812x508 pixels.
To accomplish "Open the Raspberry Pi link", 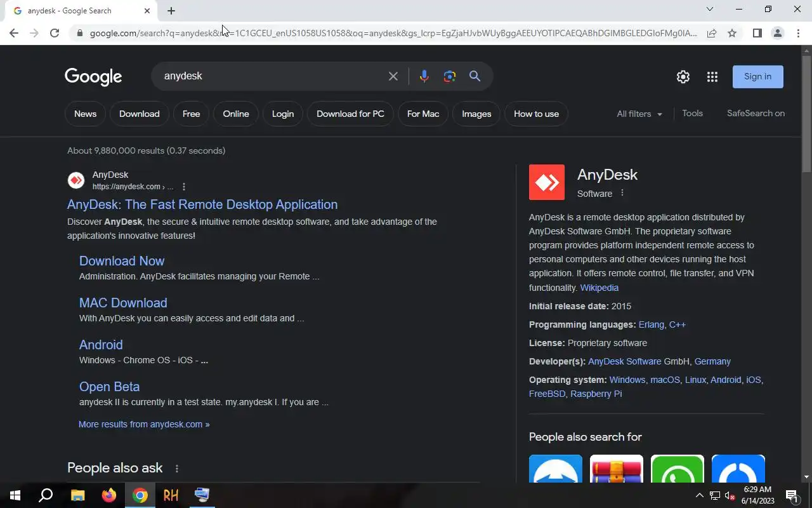I will click(x=596, y=394).
